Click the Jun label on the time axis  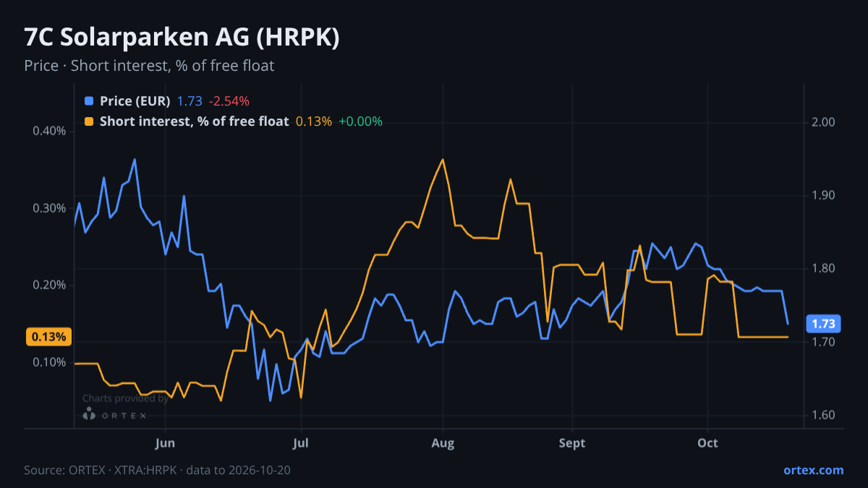(x=166, y=442)
